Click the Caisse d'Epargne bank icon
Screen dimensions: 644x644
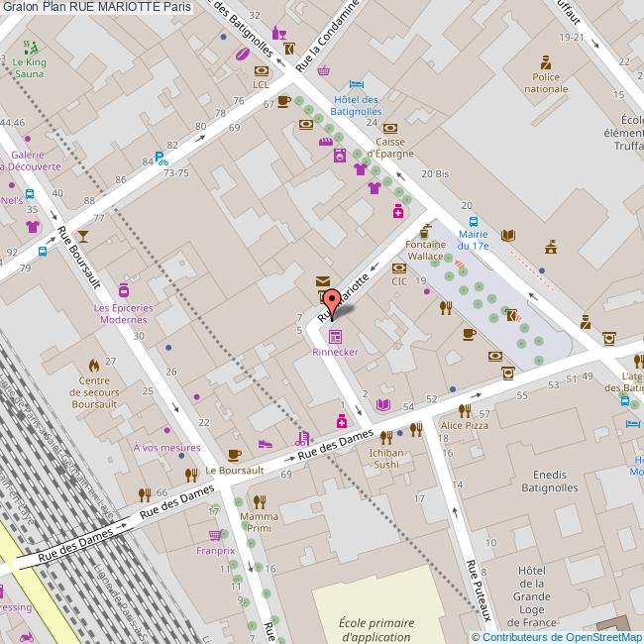(x=390, y=128)
